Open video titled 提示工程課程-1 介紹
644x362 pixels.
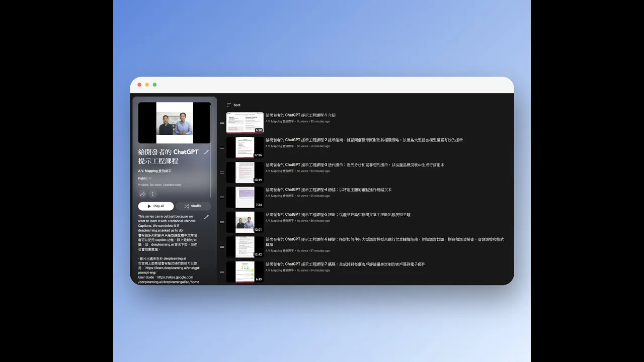(300, 115)
